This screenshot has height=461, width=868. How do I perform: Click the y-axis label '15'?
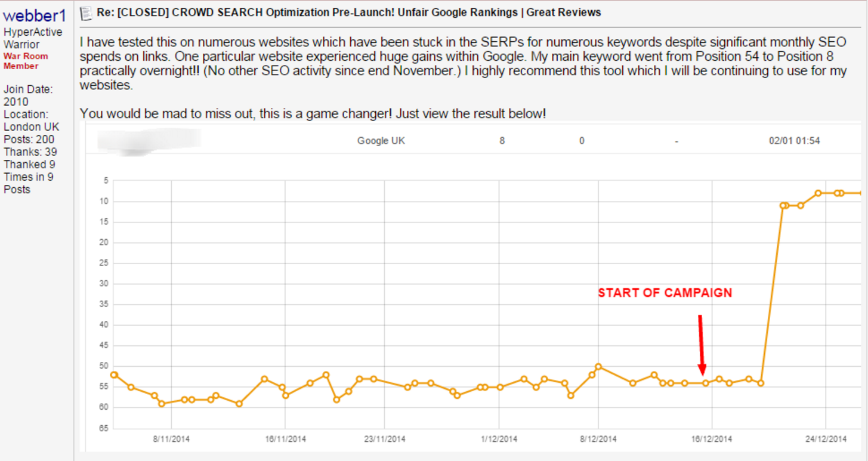click(x=104, y=222)
